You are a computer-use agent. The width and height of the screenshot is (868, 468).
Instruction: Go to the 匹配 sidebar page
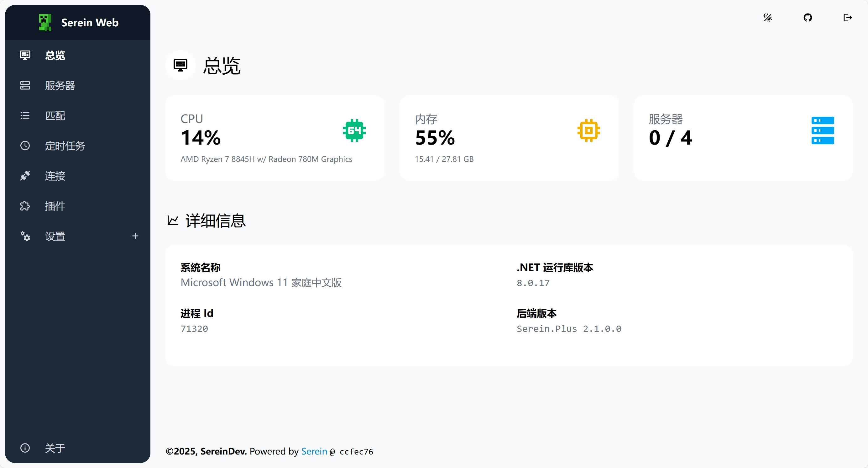[78, 116]
